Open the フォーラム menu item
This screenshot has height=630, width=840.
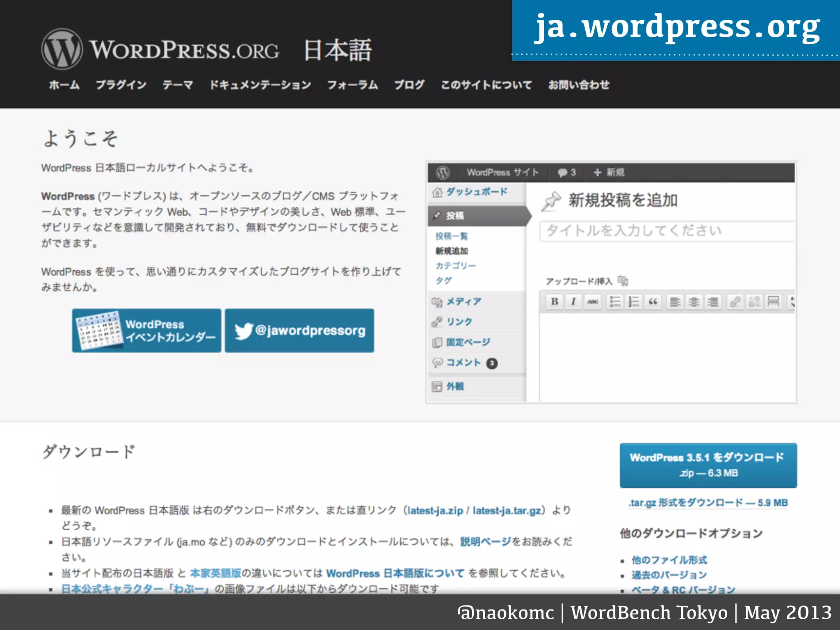pyautogui.click(x=352, y=85)
